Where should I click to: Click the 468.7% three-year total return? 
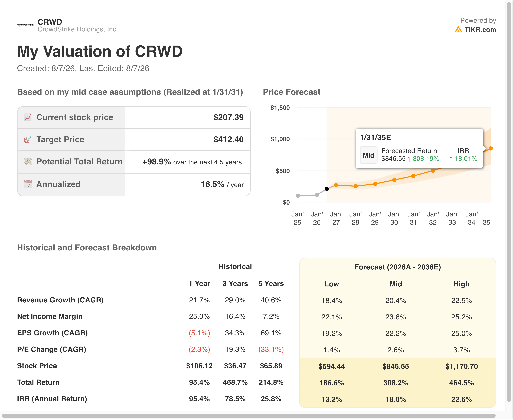(235, 382)
